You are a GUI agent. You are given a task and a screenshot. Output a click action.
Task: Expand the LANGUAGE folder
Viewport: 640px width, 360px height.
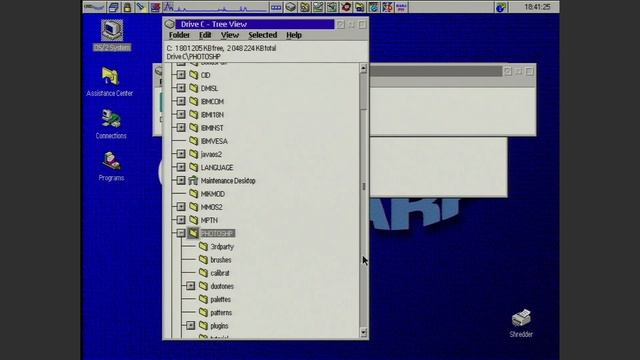pyautogui.click(x=181, y=167)
